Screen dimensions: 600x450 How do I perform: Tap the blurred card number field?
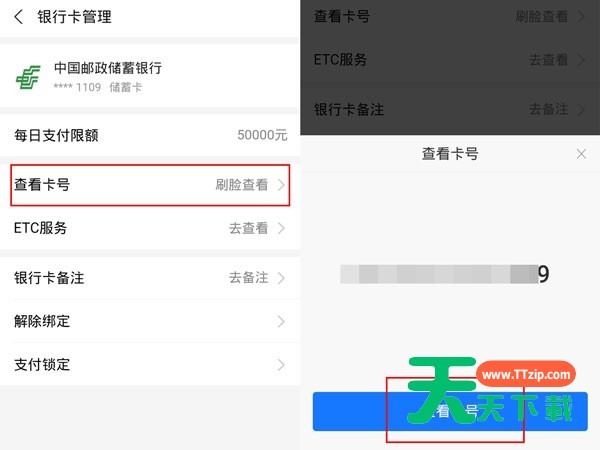click(445, 274)
